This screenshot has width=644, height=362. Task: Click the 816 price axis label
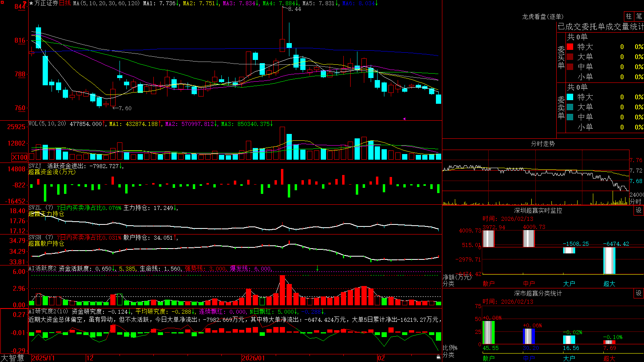[x=20, y=40]
